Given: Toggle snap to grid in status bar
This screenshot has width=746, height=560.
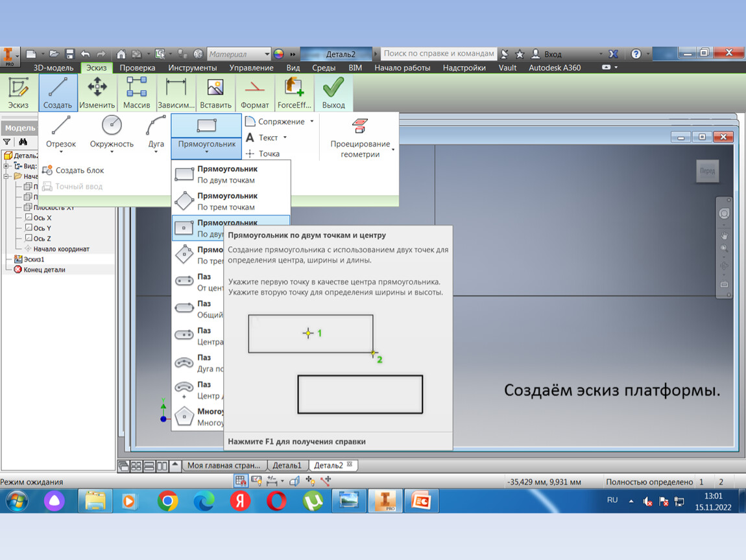Looking at the screenshot, I should (241, 481).
